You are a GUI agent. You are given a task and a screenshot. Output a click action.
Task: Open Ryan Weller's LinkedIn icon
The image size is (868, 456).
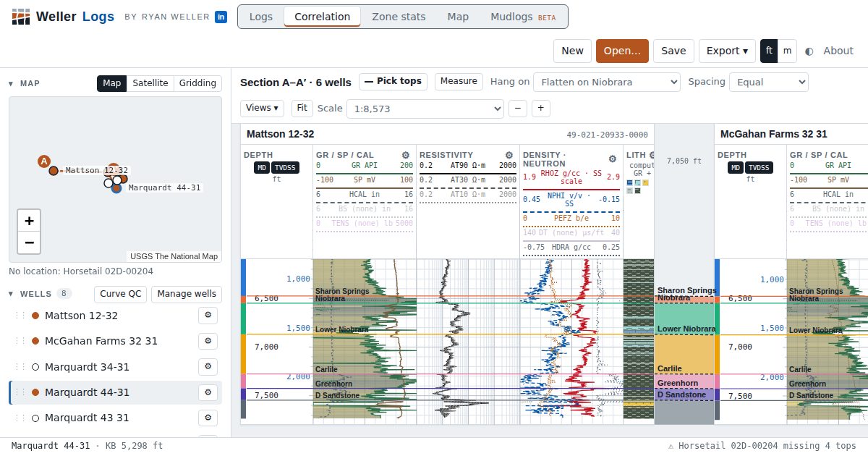point(221,17)
